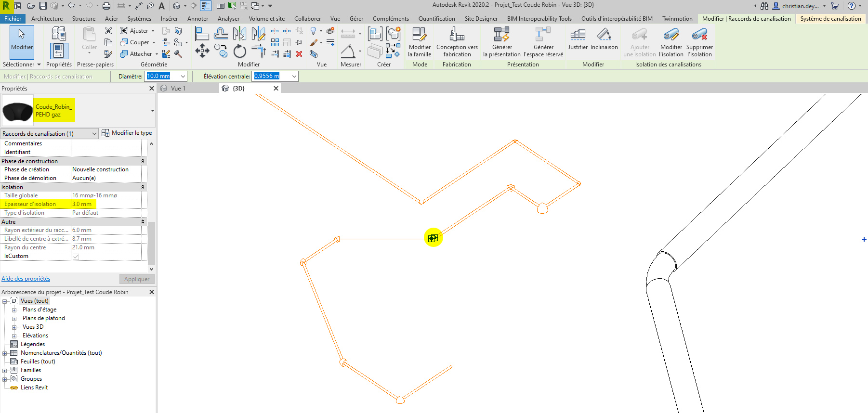
Task: Click Modifier le type button
Action: (x=127, y=133)
